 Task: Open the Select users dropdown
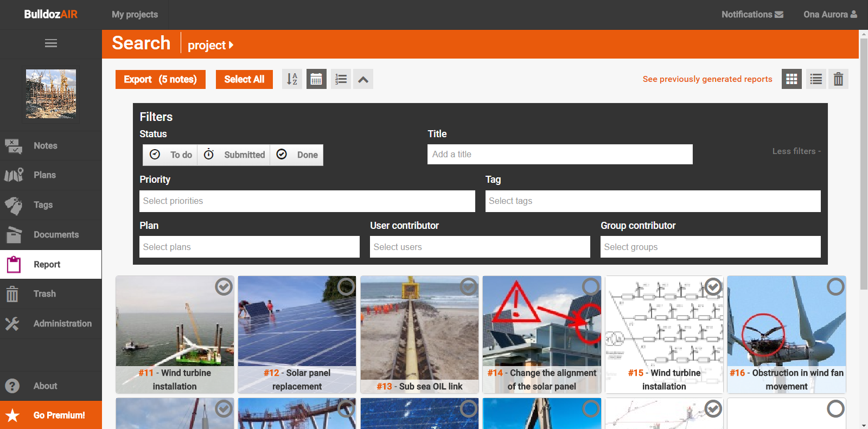(480, 247)
